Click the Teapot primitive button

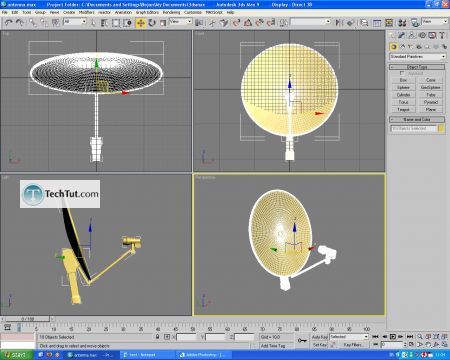point(403,109)
